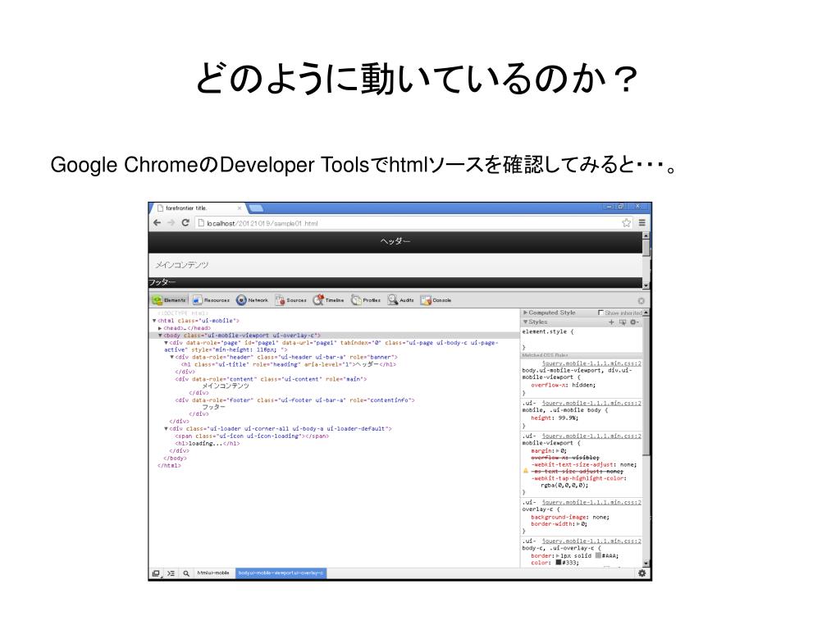This screenshot has width=840, height=630.
Task: Open css link for .ui-overlay-c rule
Action: click(x=591, y=503)
